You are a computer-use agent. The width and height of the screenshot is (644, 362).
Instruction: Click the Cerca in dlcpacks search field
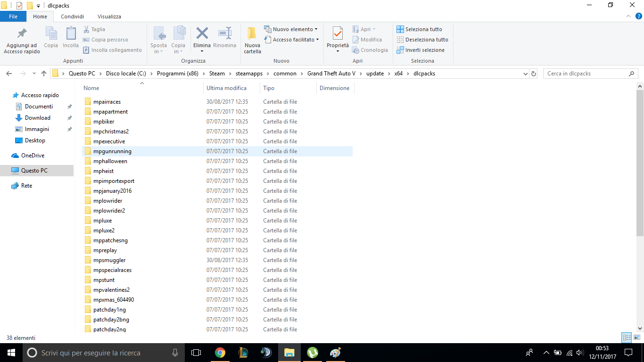[590, 74]
